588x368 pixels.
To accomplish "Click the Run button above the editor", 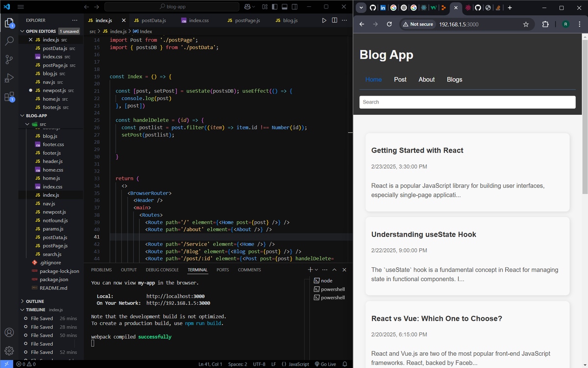I will click(323, 20).
